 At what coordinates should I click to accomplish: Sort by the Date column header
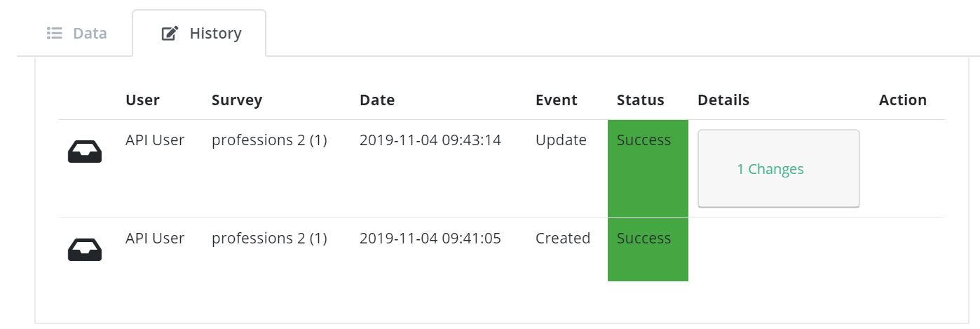tap(377, 100)
